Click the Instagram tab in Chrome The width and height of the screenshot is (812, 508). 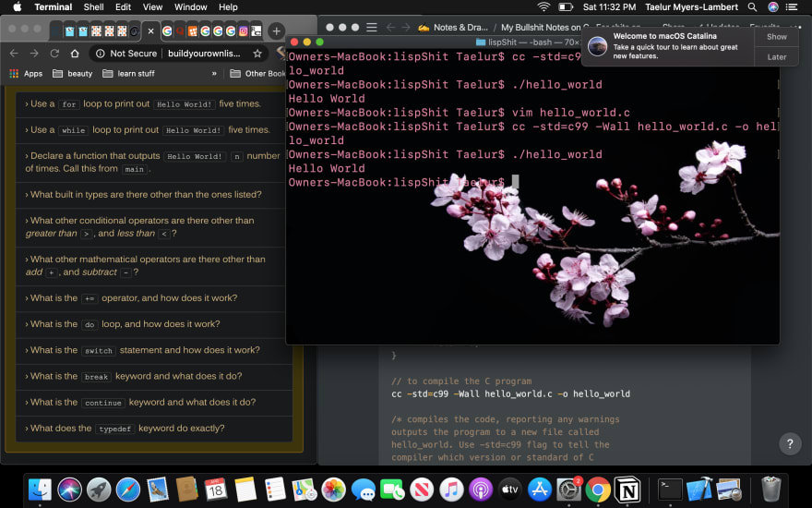244,30
